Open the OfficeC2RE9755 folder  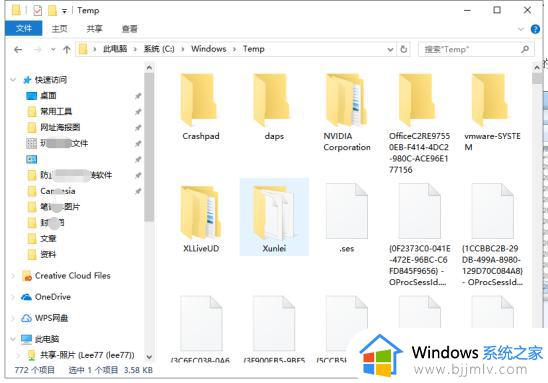[419, 123]
